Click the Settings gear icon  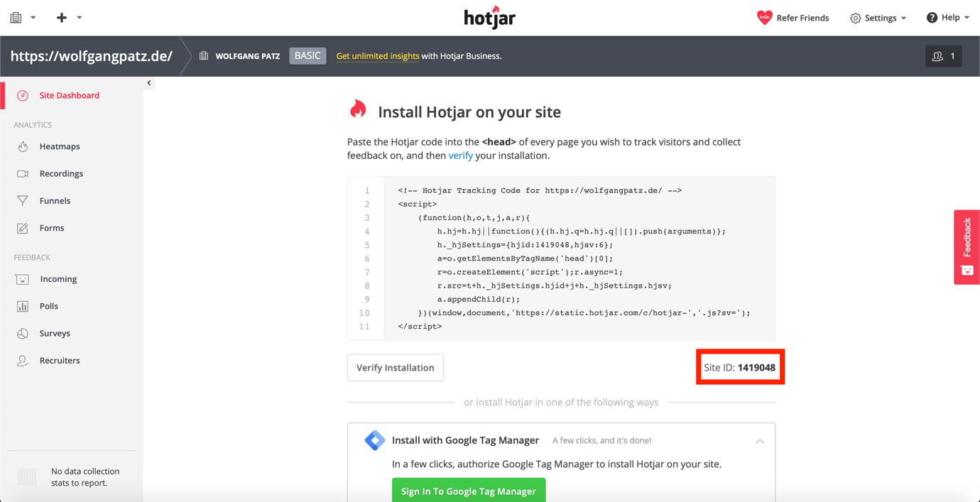855,18
